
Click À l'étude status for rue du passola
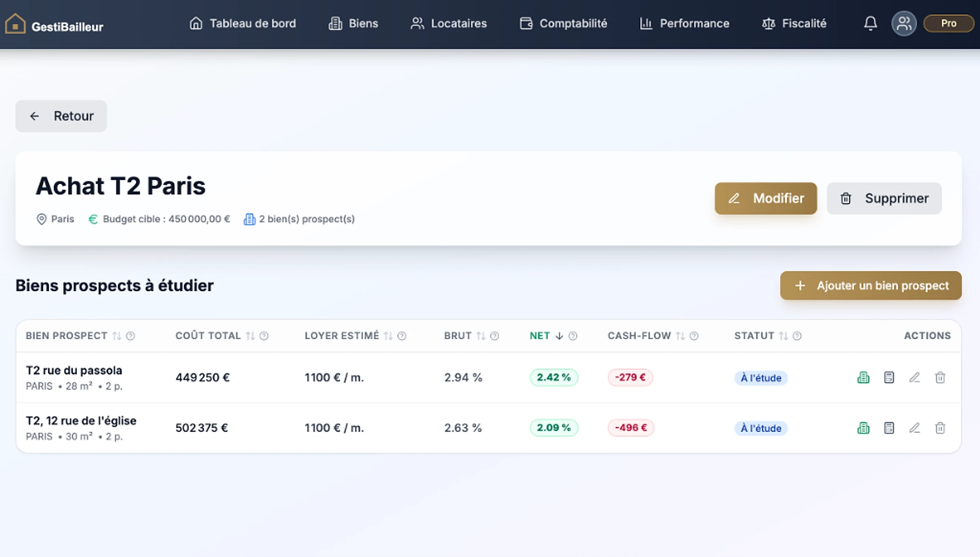[x=761, y=378]
